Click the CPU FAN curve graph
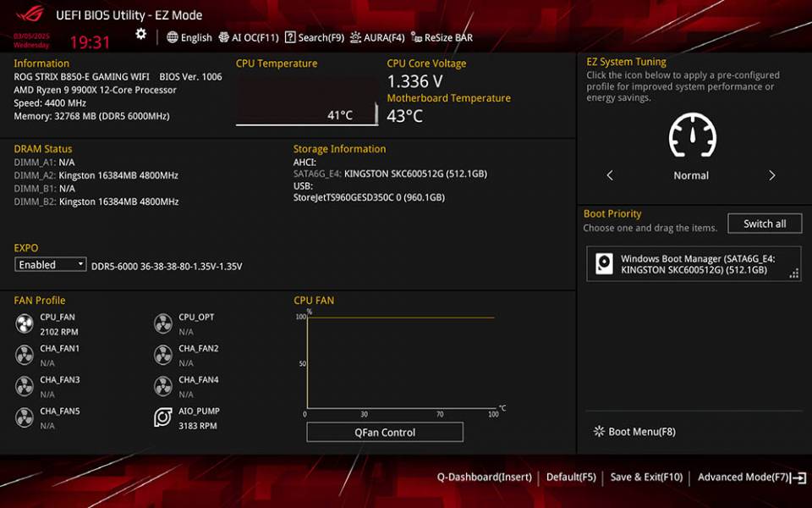 click(400, 362)
